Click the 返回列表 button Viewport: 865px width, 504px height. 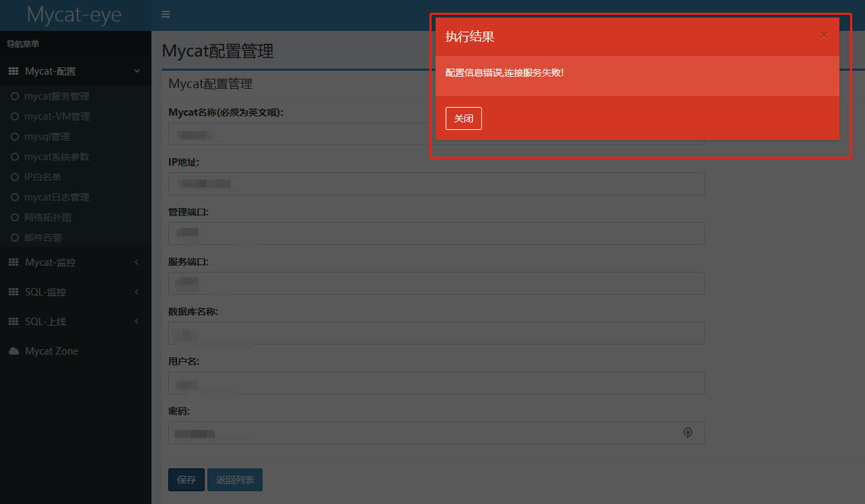[x=235, y=480]
